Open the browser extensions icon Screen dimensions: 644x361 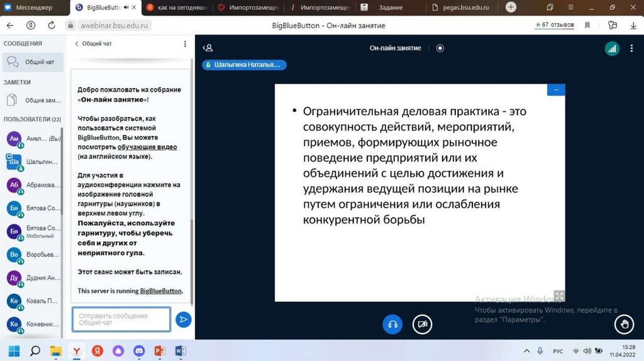click(613, 25)
